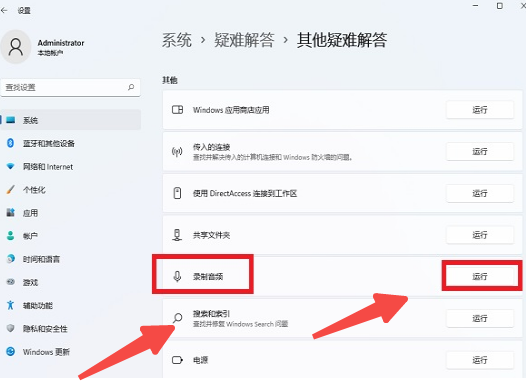Select the 使用 DirectAccess 连接到工作区 text
Image resolution: width=526 pixels, height=392 pixels.
coord(245,193)
